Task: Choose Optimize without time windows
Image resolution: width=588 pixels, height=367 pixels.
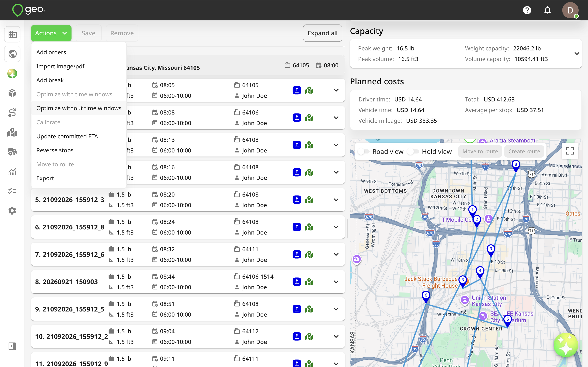Action: (x=79, y=108)
